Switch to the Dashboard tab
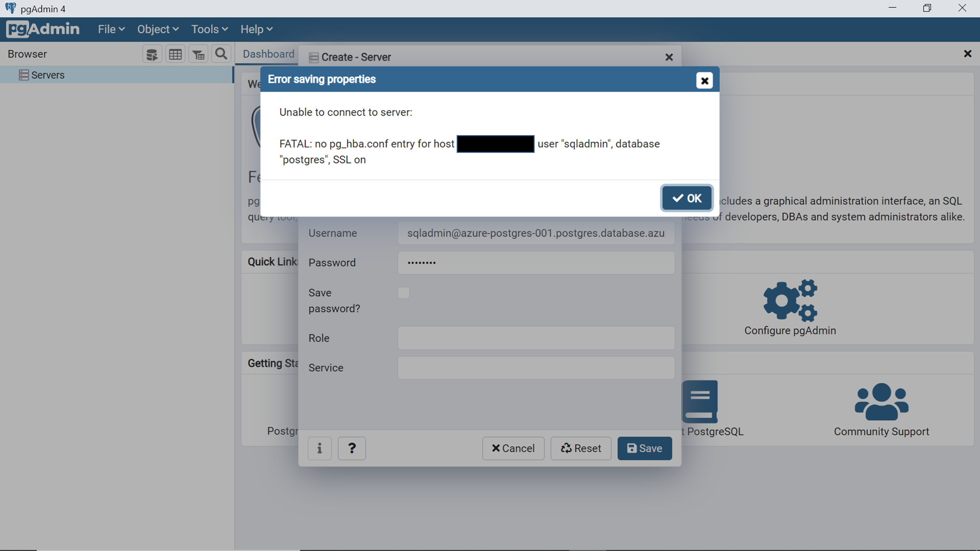The height and width of the screenshot is (551, 980). 269,54
